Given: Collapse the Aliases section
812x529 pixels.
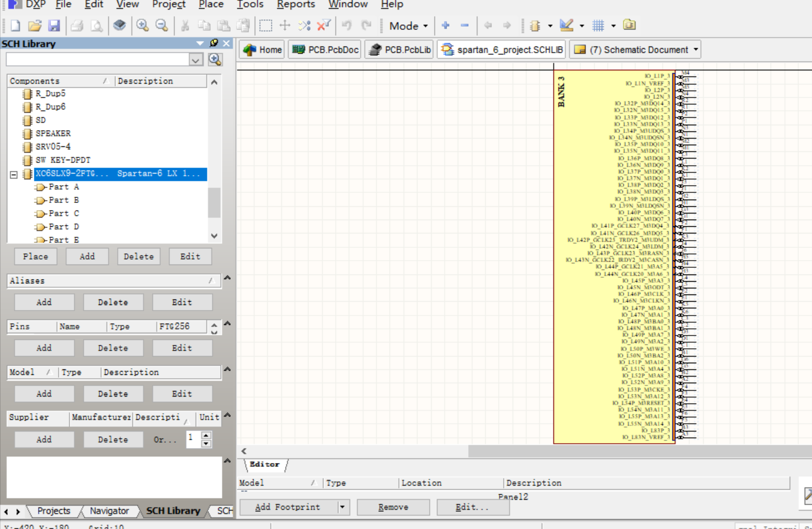Looking at the screenshot, I should tap(227, 277).
